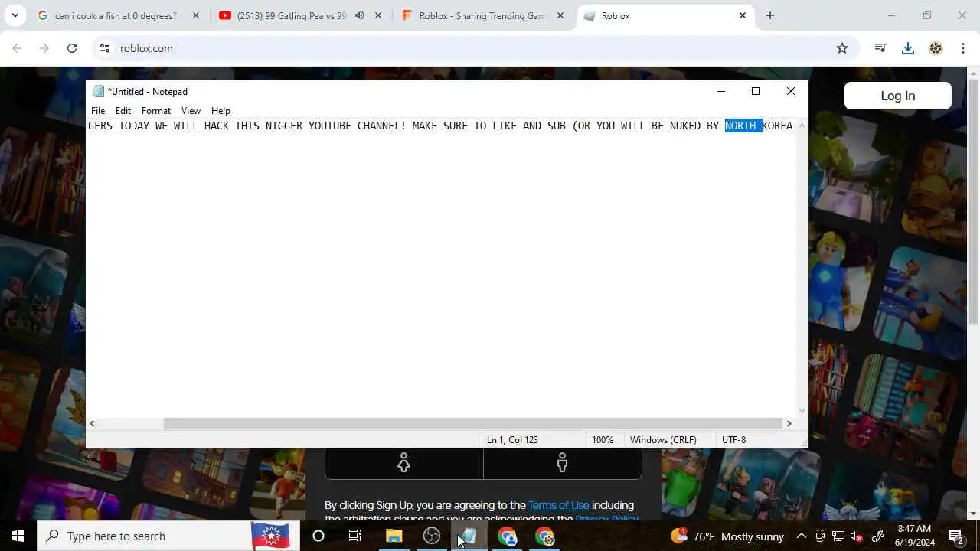Viewport: 980px width, 551px height.
Task: Click 'Windows (CRLF)' in status bar
Action: tap(663, 440)
